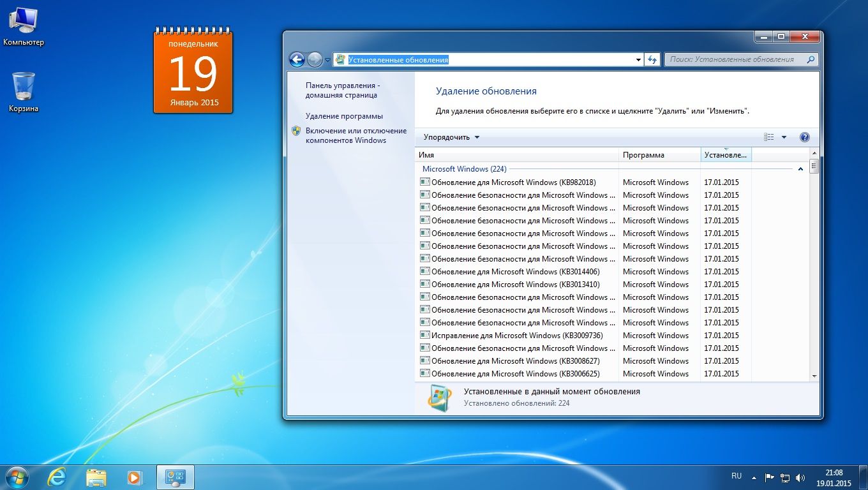Select Обновление для Microsoft Windows (KB3008627)
Image resolution: width=868 pixels, height=490 pixels.
516,361
